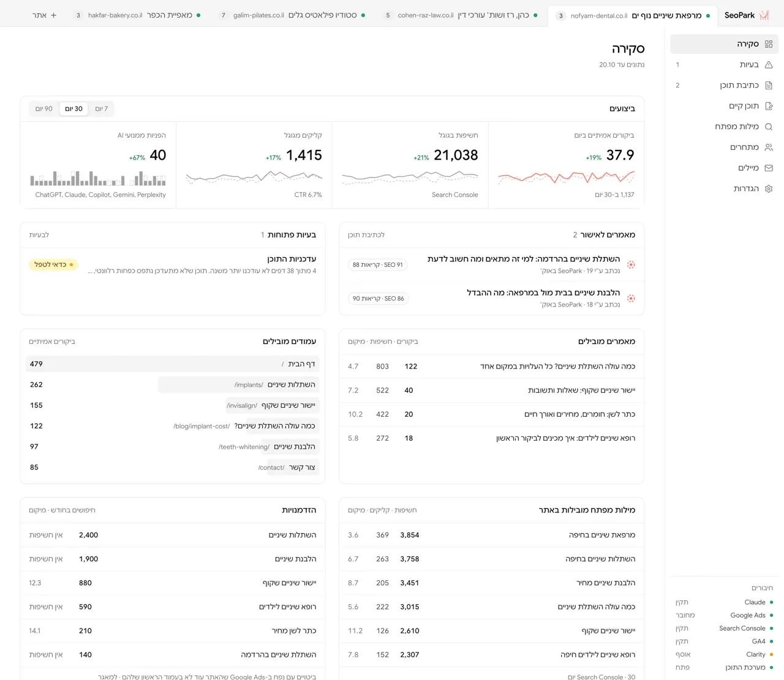Screen dimensions: 784x680
Task: Switch to the מאפיית הכפר tab
Action: point(137,15)
